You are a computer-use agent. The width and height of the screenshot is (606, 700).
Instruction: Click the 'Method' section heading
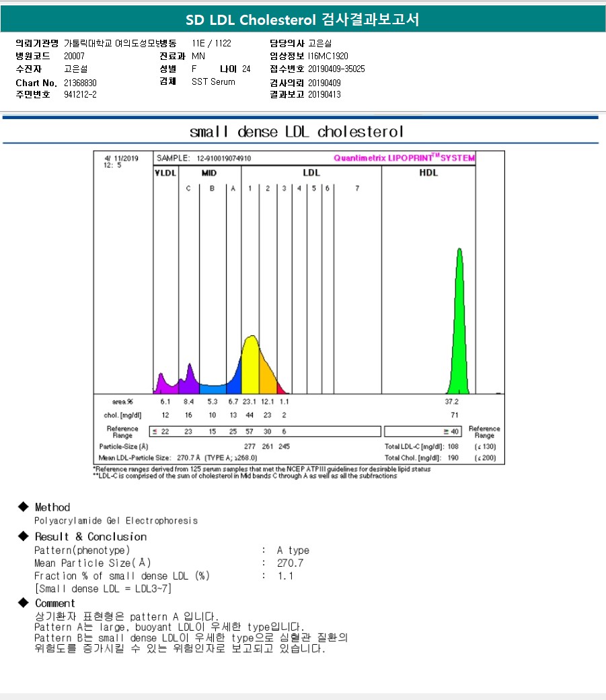click(52, 508)
